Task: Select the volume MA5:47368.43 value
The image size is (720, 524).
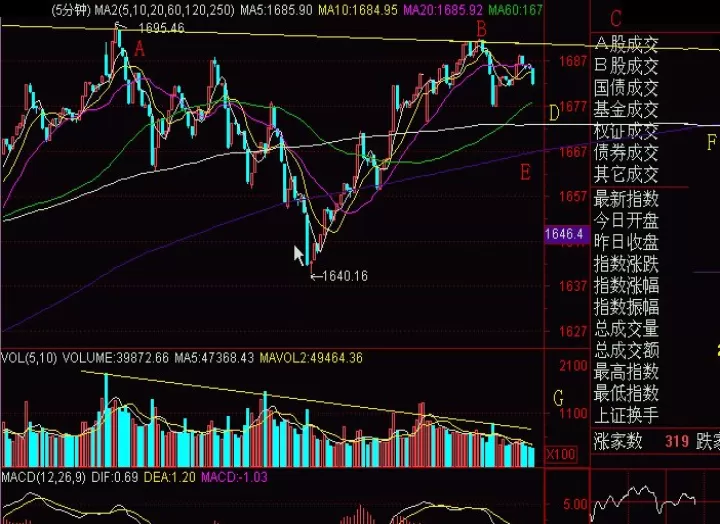Action: (x=214, y=358)
